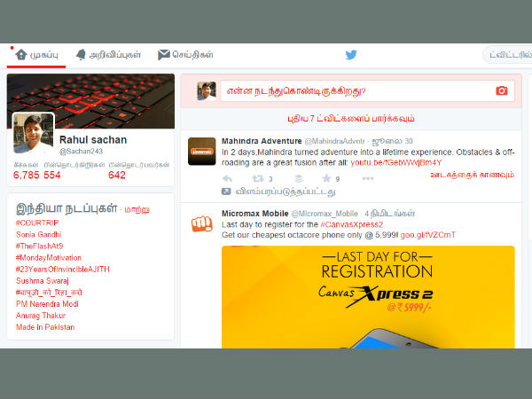The width and height of the screenshot is (532, 399).
Task: Click the camera icon in compose box
Action: (x=502, y=90)
